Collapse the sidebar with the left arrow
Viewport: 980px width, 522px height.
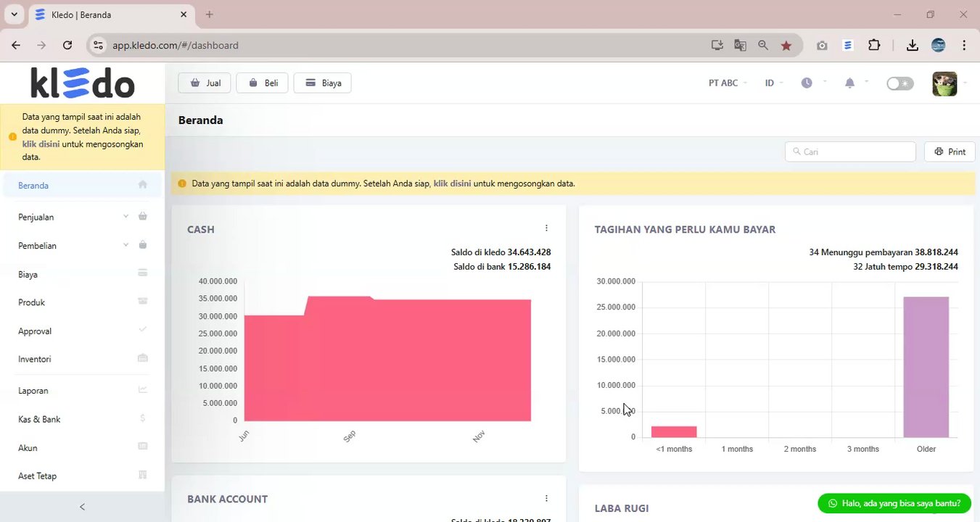point(82,507)
